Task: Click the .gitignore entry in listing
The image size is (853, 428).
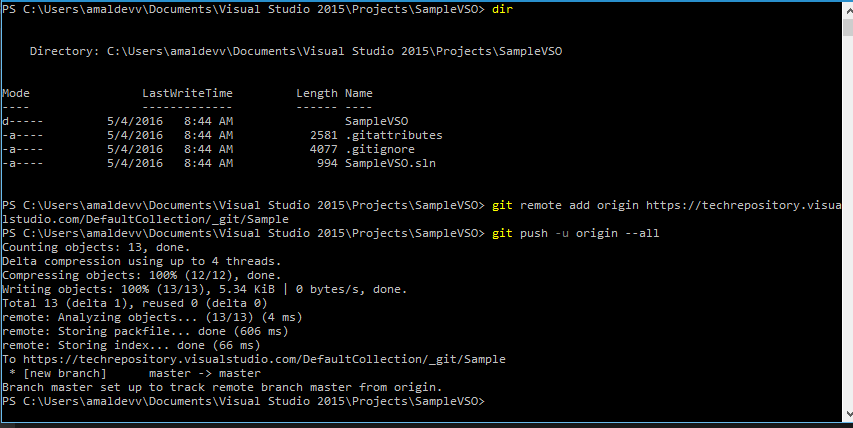Action: coord(380,148)
